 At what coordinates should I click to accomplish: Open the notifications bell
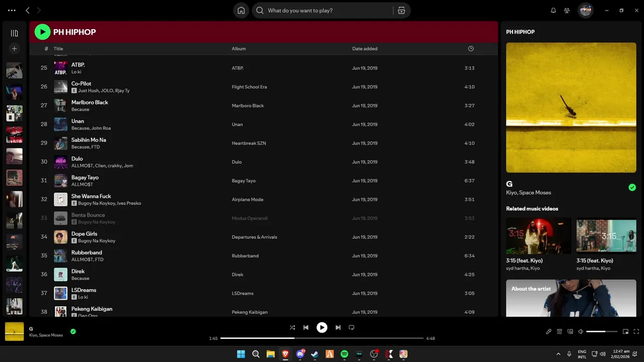[553, 11]
